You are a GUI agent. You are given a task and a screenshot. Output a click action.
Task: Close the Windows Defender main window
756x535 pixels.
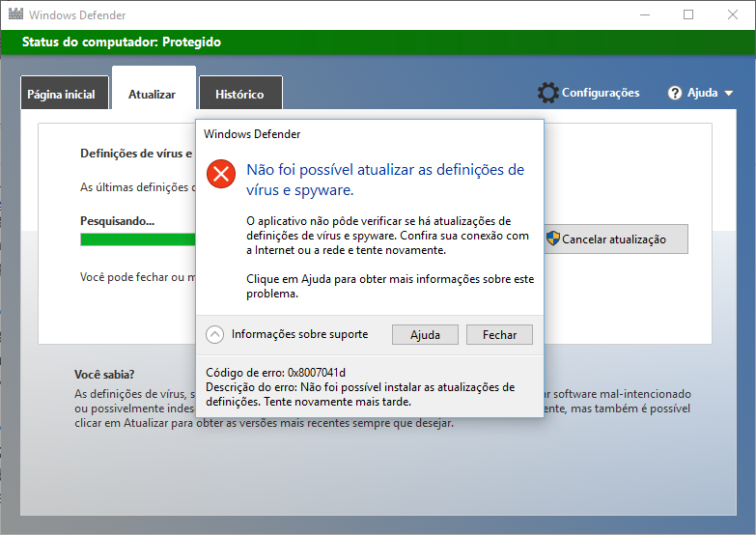[733, 14]
